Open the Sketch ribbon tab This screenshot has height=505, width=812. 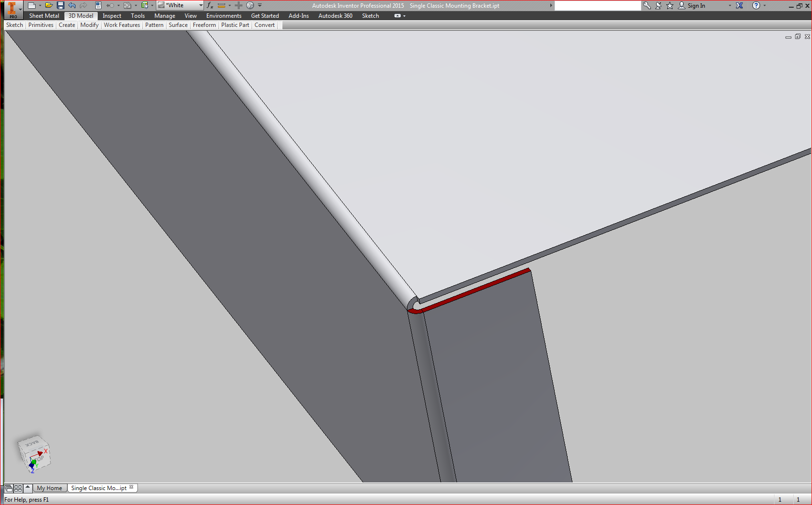click(370, 16)
